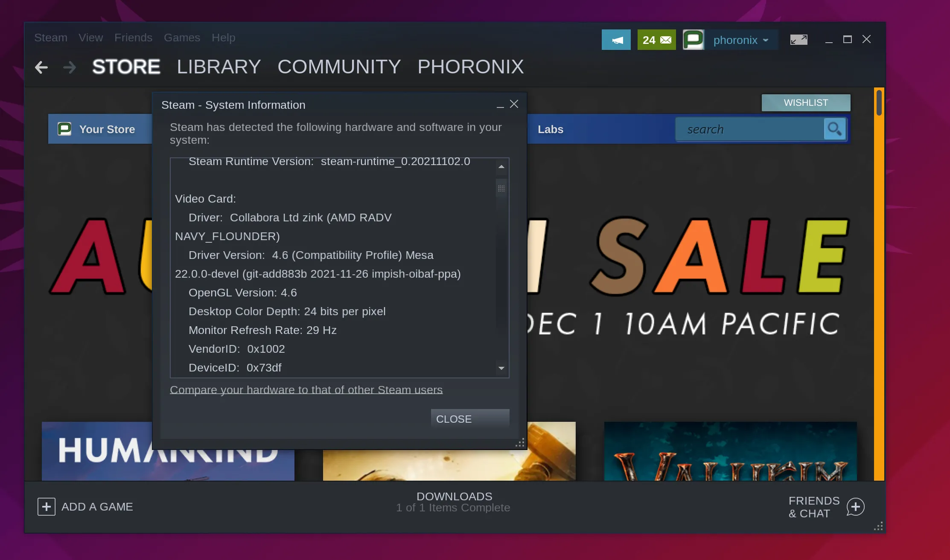The height and width of the screenshot is (560, 950).
Task: Click the back navigation arrow
Action: (41, 67)
